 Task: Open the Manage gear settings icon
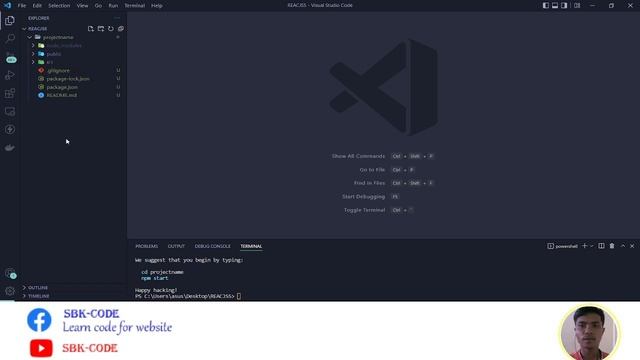pos(10,291)
